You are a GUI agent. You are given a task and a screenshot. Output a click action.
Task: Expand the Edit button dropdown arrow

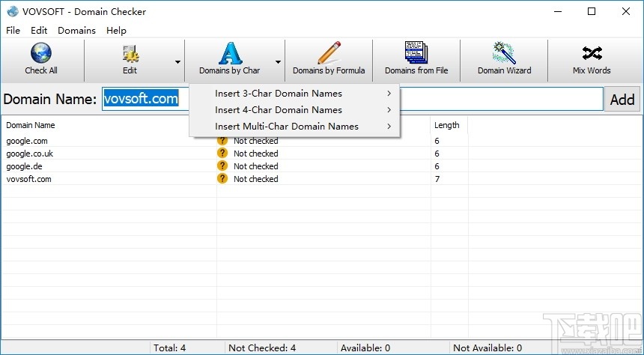point(177,62)
